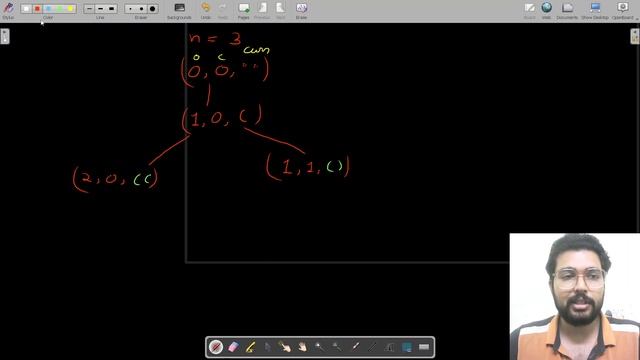Select the Zoom out tool
Image resolution: width=640 pixels, height=360 pixels.
(x=337, y=347)
